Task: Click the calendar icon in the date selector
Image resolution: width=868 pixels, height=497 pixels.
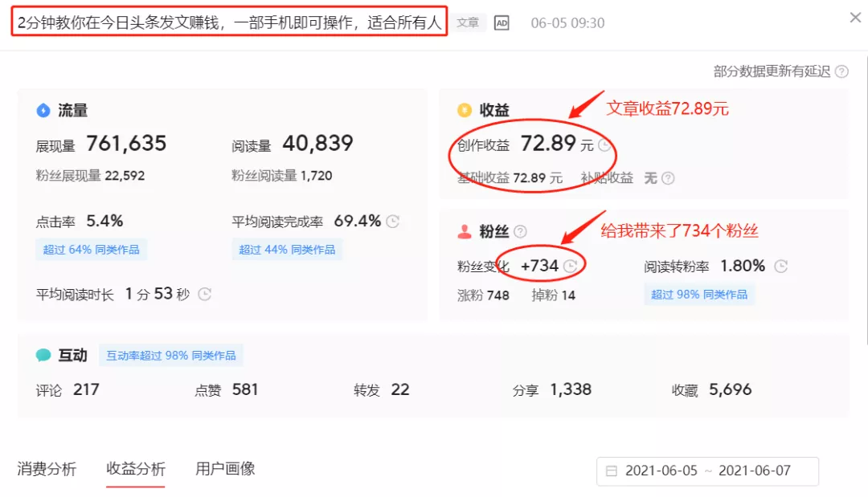Action: click(x=613, y=471)
